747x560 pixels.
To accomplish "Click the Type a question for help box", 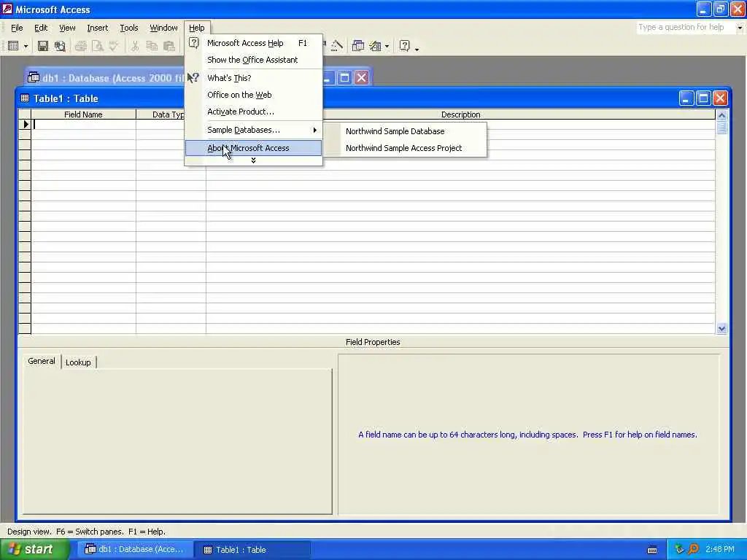I will point(686,27).
